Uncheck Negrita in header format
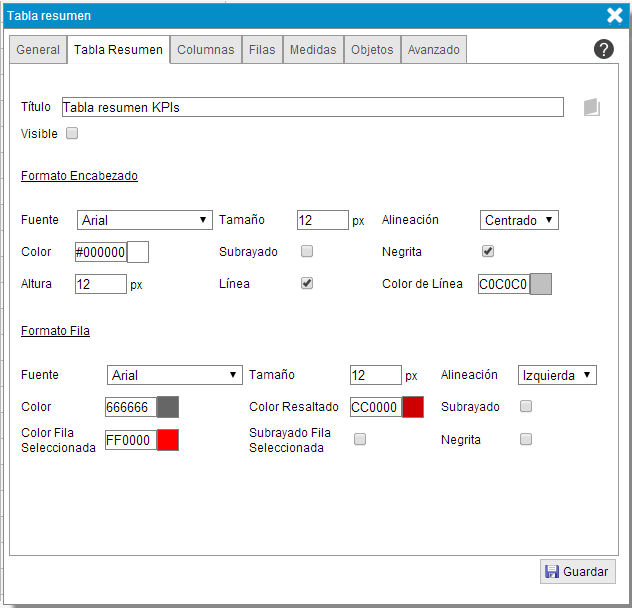 [x=488, y=251]
